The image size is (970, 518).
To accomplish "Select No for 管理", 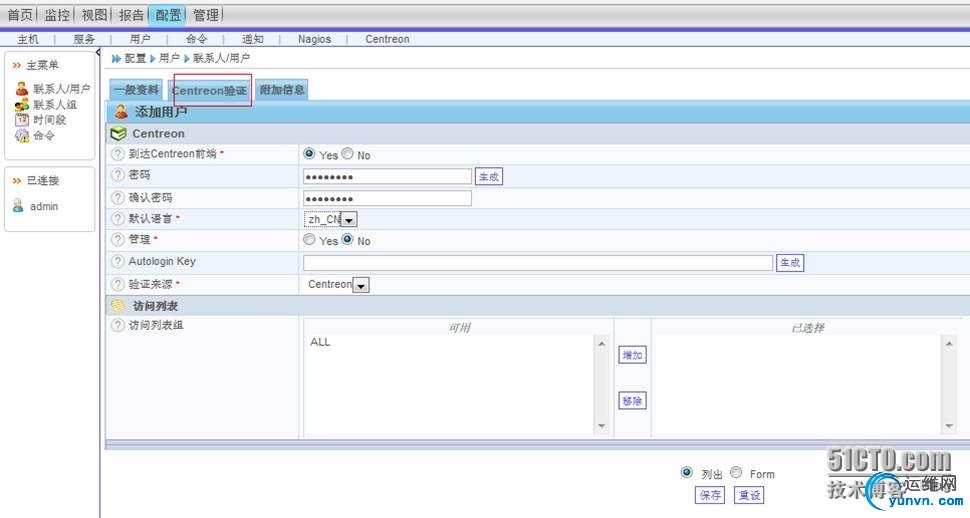I will [x=348, y=239].
